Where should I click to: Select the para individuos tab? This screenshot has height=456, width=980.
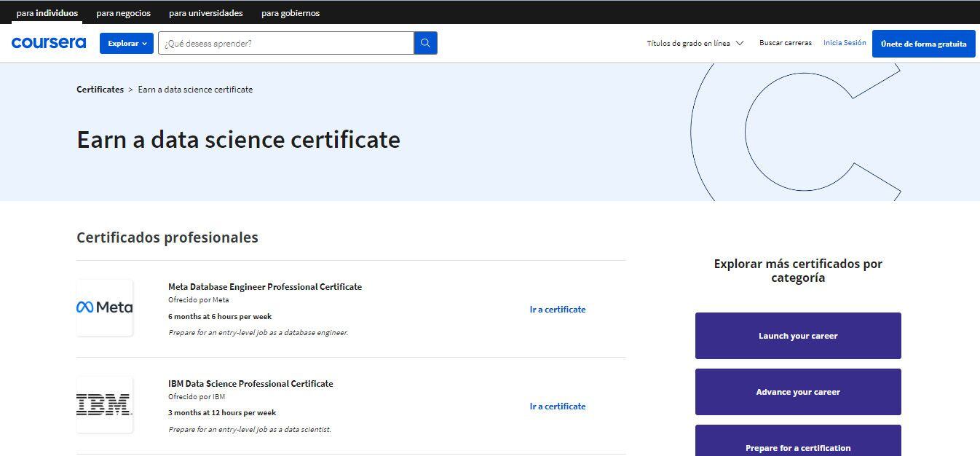tap(47, 13)
